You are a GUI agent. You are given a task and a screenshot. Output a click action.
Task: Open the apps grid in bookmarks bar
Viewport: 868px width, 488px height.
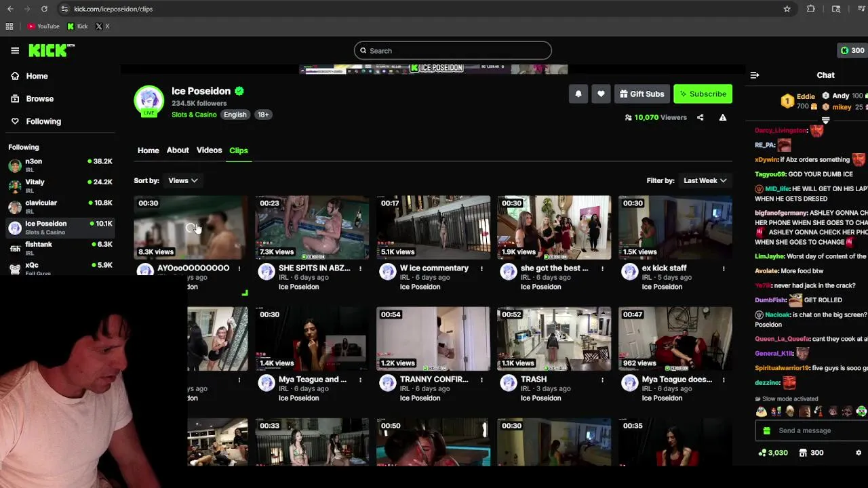9,26
